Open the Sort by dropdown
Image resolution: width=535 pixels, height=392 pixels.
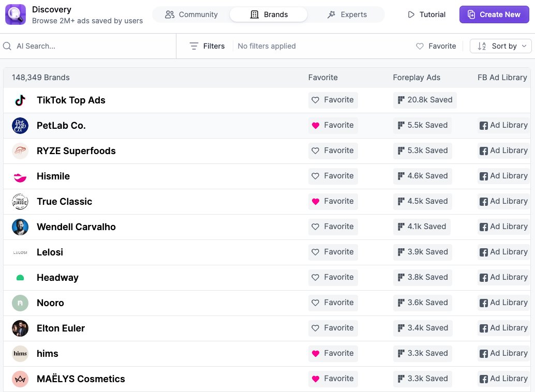(500, 46)
